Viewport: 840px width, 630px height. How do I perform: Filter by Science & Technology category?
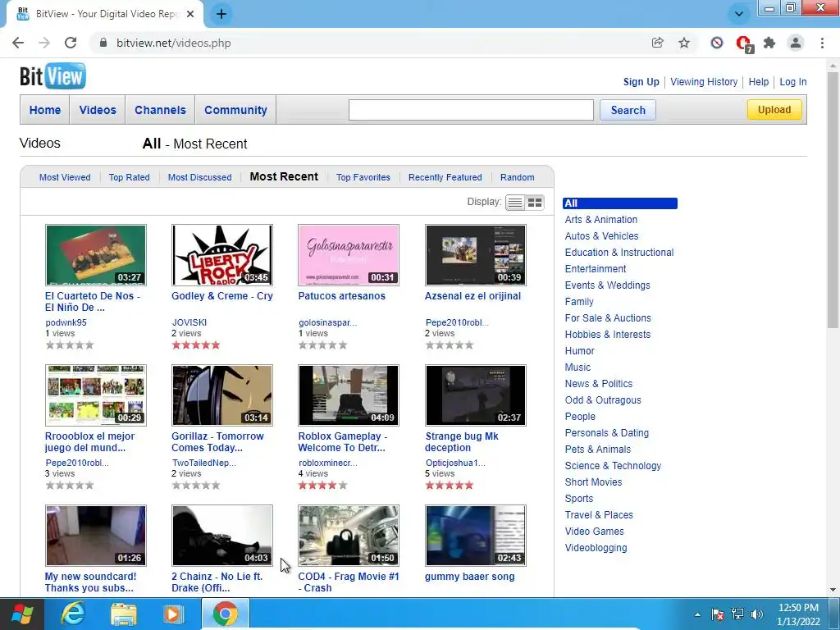tap(613, 466)
